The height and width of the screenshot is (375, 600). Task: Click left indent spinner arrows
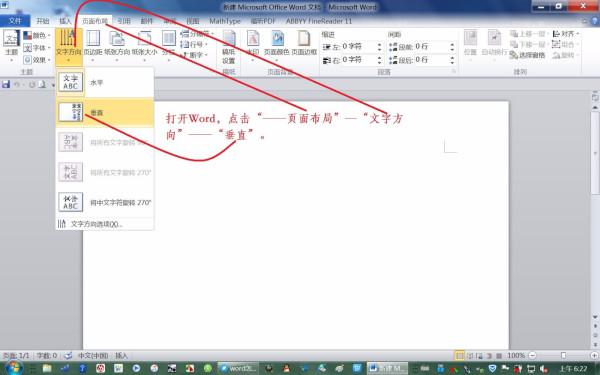click(380, 47)
